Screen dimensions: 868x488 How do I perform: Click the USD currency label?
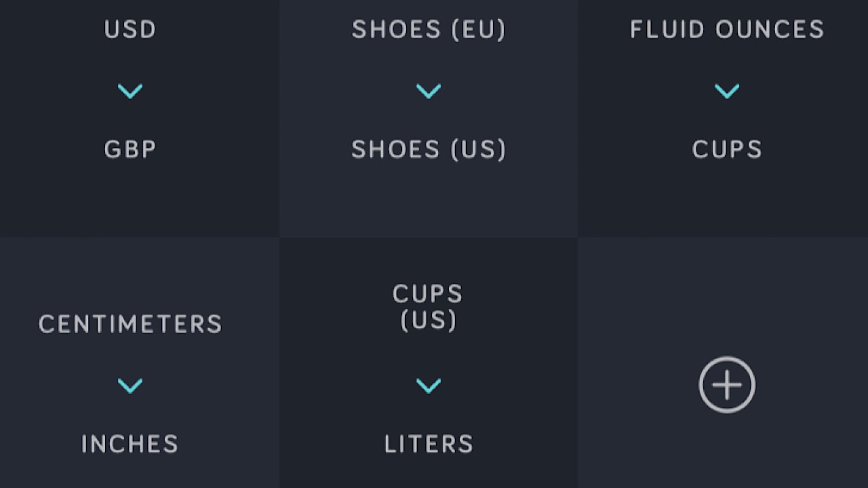130,29
